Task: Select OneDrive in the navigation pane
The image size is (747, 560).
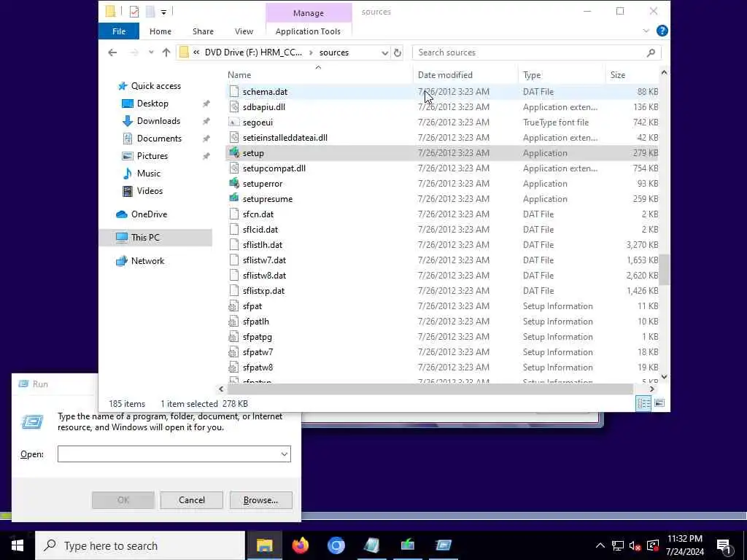Action: [x=149, y=214]
